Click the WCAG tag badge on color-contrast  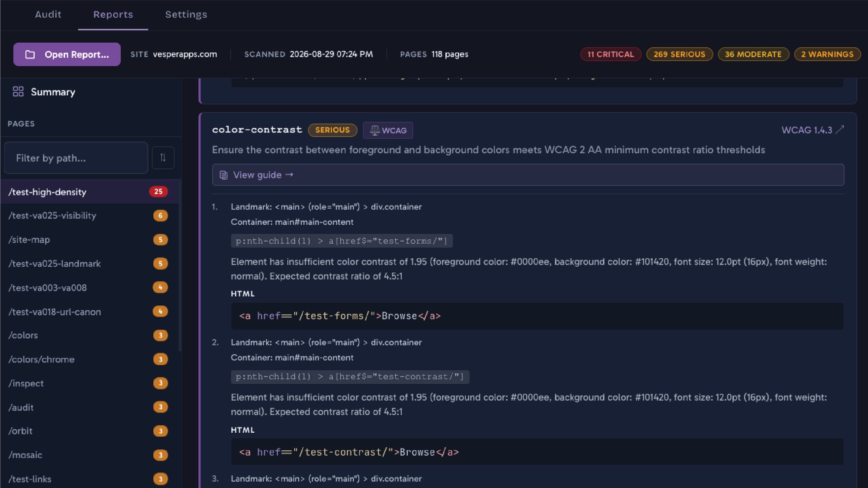point(388,130)
